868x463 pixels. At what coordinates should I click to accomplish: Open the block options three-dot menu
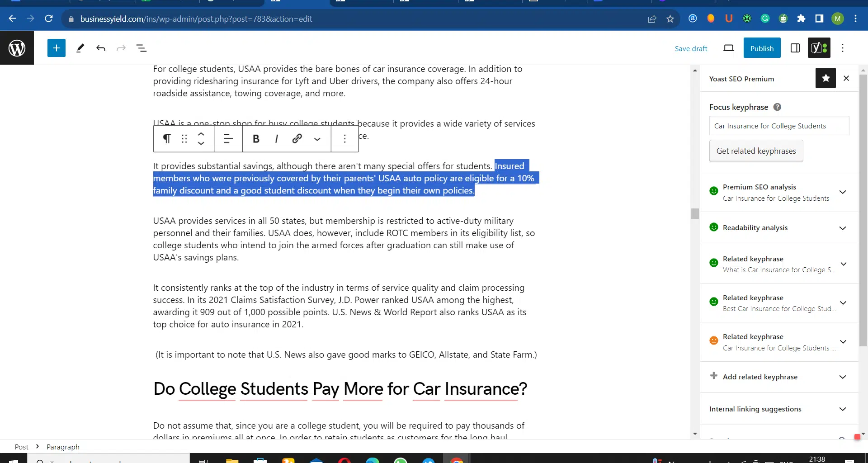(344, 139)
